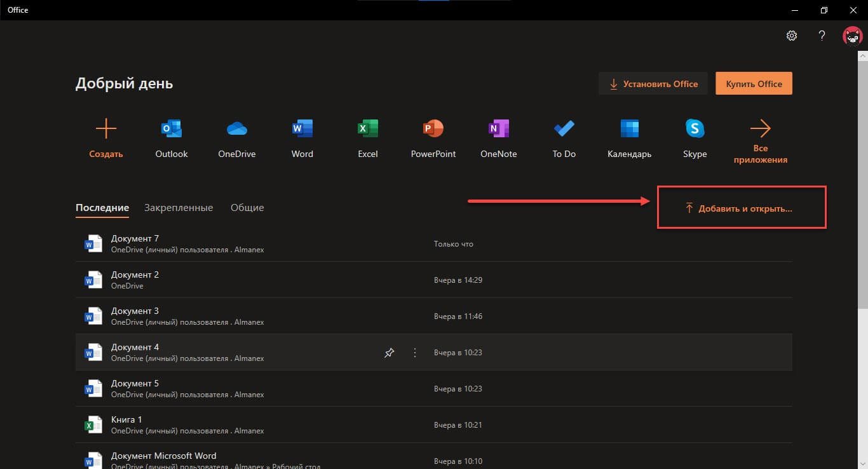The image size is (868, 469).
Task: Switch to Последние tab
Action: coord(102,208)
